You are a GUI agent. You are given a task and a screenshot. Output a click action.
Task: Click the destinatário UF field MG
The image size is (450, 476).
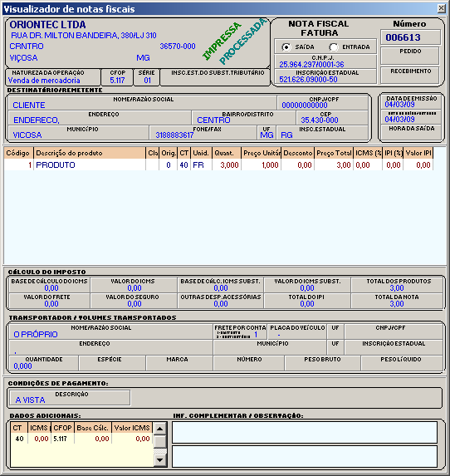(x=267, y=132)
